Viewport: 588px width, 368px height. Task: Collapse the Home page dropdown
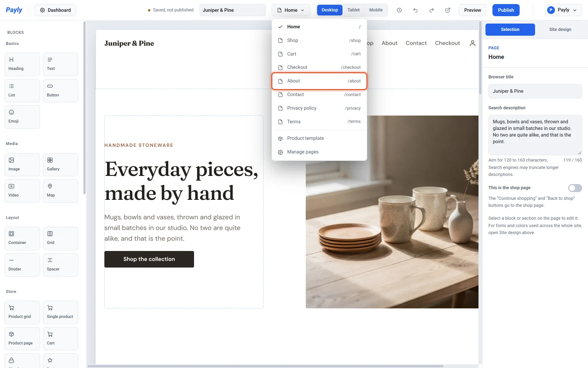(291, 10)
